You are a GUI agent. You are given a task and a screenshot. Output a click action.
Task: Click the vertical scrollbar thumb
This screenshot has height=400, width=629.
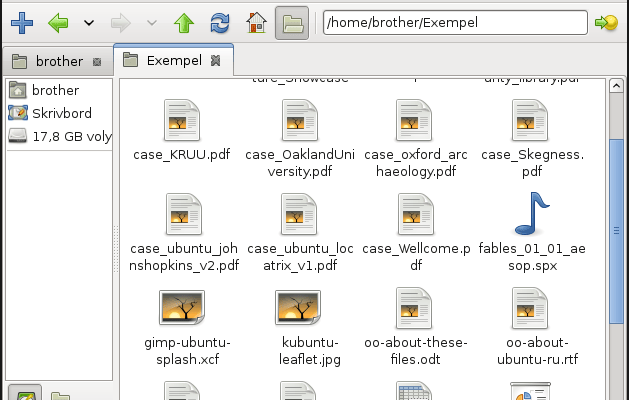[616, 231]
